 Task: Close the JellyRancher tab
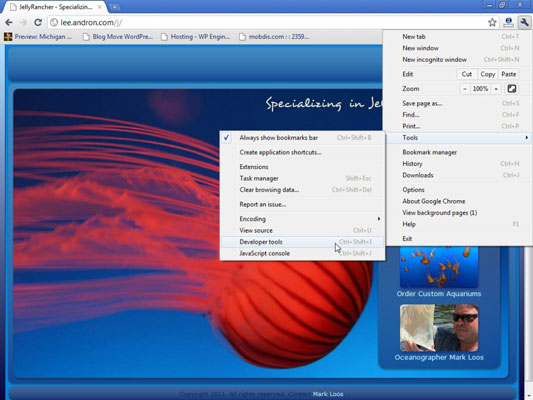tap(100, 7)
